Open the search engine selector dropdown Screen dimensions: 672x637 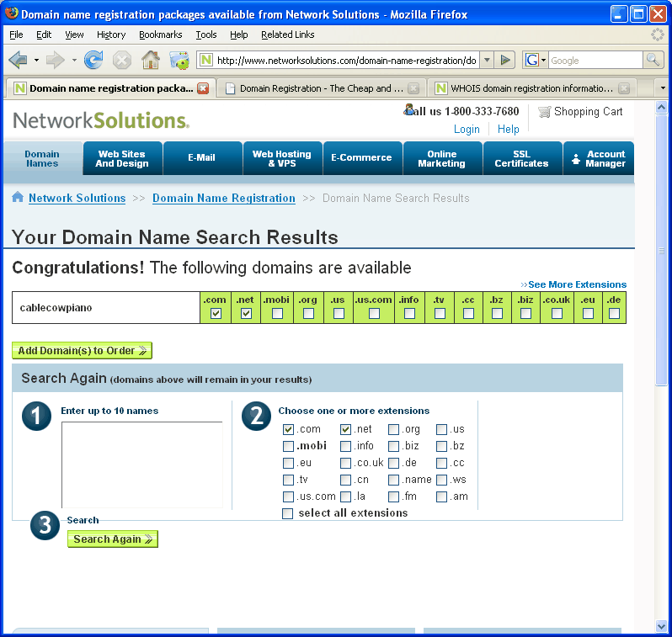[x=543, y=60]
